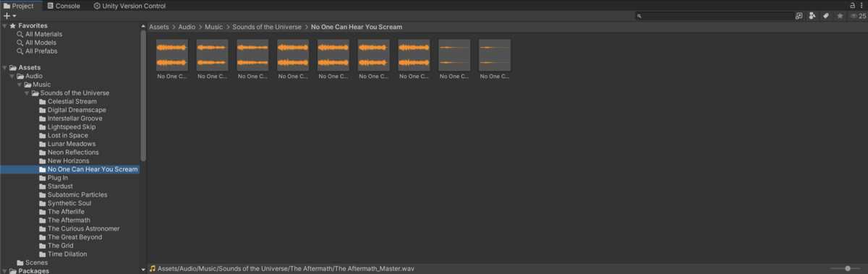The height and width of the screenshot is (274, 868).
Task: Open the Search by Type filter
Action: click(x=812, y=15)
